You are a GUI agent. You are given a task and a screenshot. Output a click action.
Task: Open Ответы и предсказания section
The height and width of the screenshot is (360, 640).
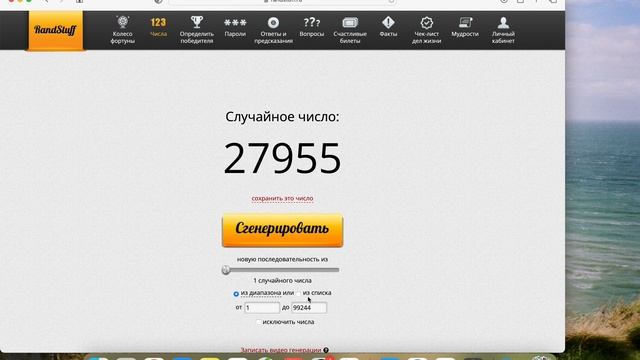(x=273, y=29)
